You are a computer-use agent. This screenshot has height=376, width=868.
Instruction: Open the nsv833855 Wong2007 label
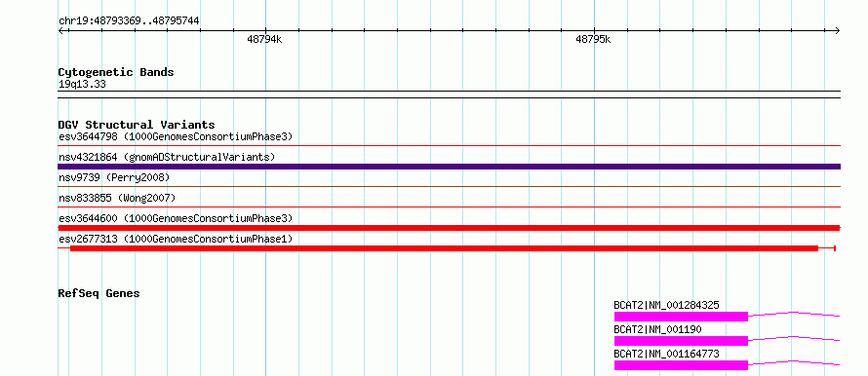[x=117, y=198]
